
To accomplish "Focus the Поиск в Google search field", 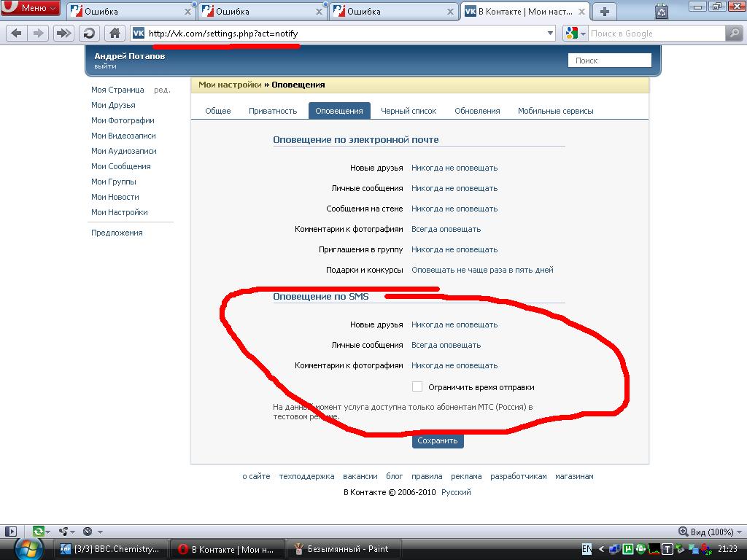I will [x=657, y=34].
